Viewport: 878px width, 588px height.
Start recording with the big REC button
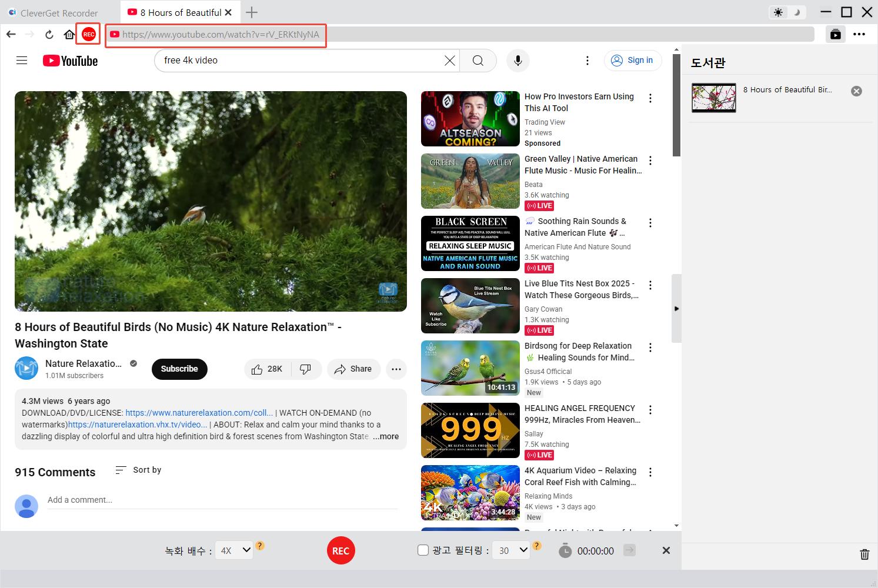340,550
